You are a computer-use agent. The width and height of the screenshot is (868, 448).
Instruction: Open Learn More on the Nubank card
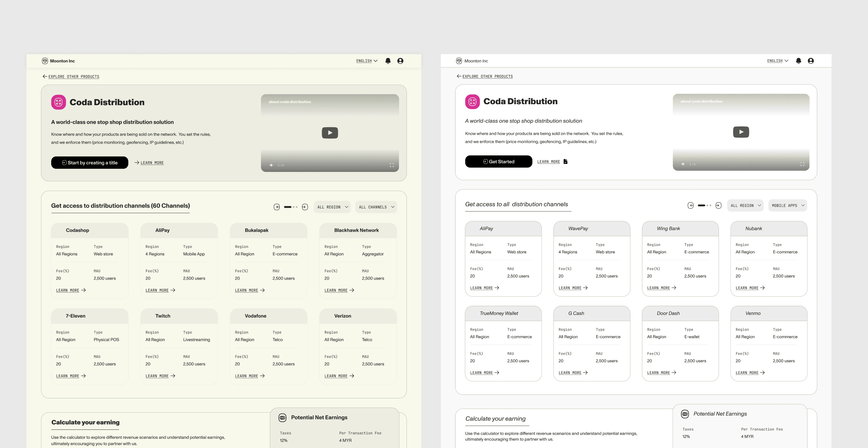coord(750,288)
